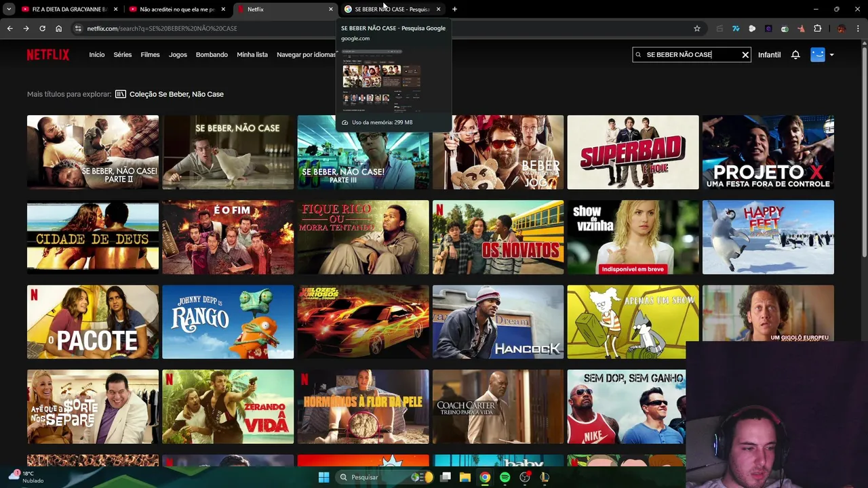
Task: Open Superbad movie thumbnail
Action: point(633,152)
